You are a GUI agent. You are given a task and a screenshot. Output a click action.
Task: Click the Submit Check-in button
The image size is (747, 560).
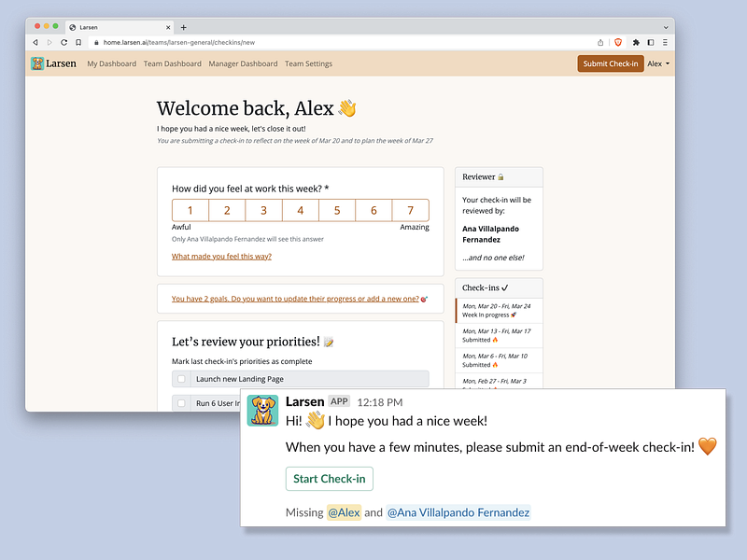coord(611,63)
